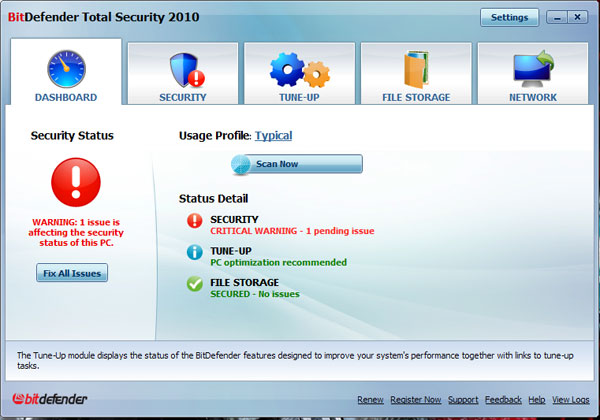Image resolution: width=600 pixels, height=420 pixels.
Task: Open the Register Now link
Action: [x=416, y=400]
